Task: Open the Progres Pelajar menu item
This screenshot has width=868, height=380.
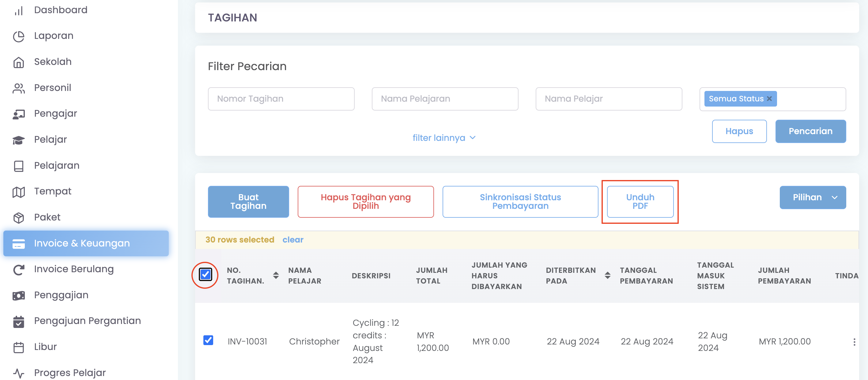Action: tap(70, 373)
